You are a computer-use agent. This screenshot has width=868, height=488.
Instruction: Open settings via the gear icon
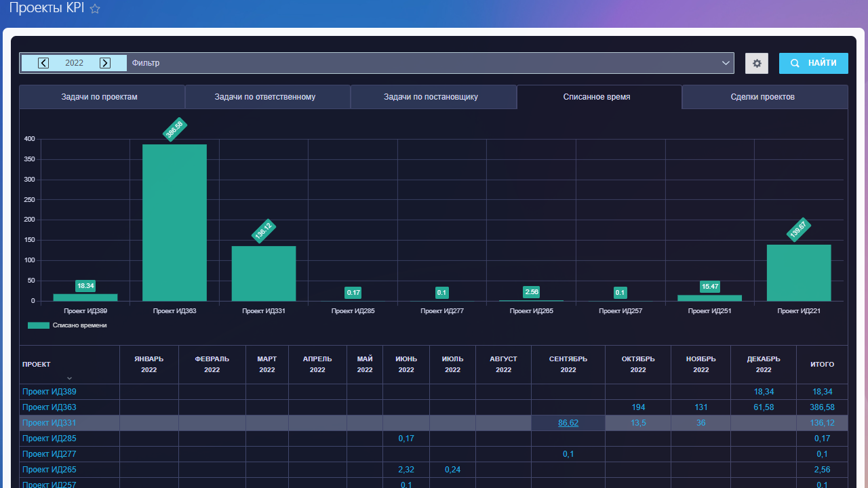pyautogui.click(x=757, y=63)
